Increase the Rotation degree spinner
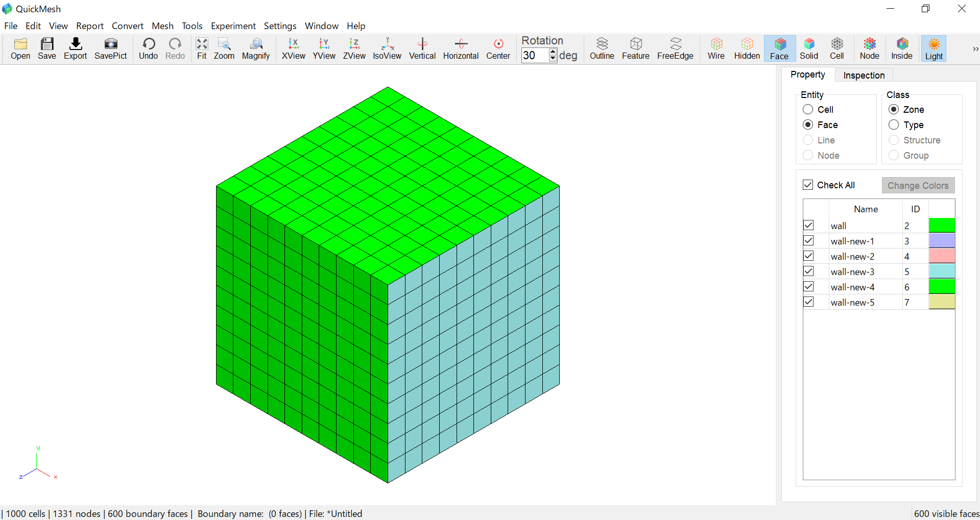 [553, 52]
